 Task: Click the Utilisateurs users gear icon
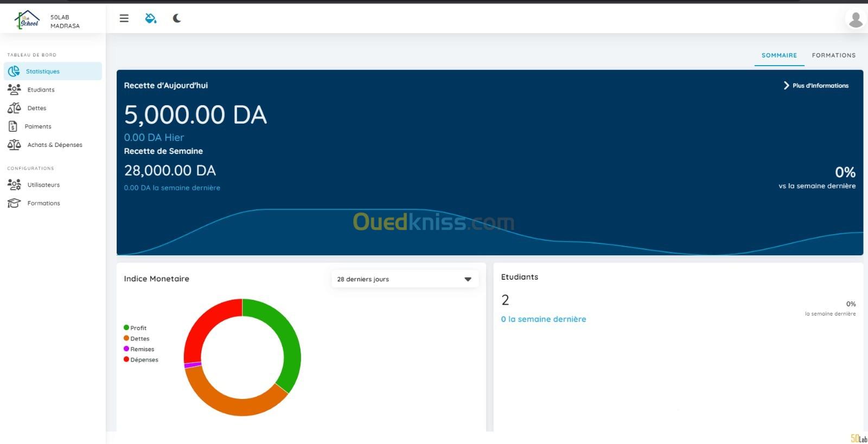[14, 185]
